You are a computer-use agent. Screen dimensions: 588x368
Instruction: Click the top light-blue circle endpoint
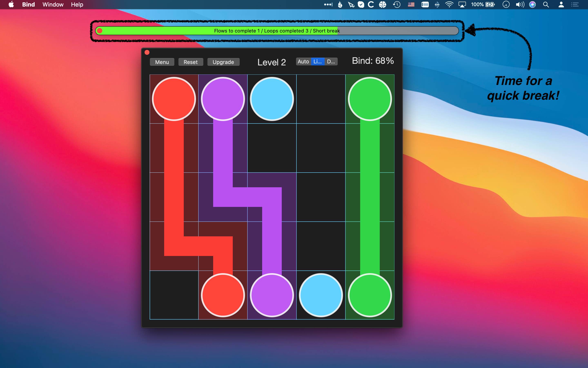pos(272,99)
